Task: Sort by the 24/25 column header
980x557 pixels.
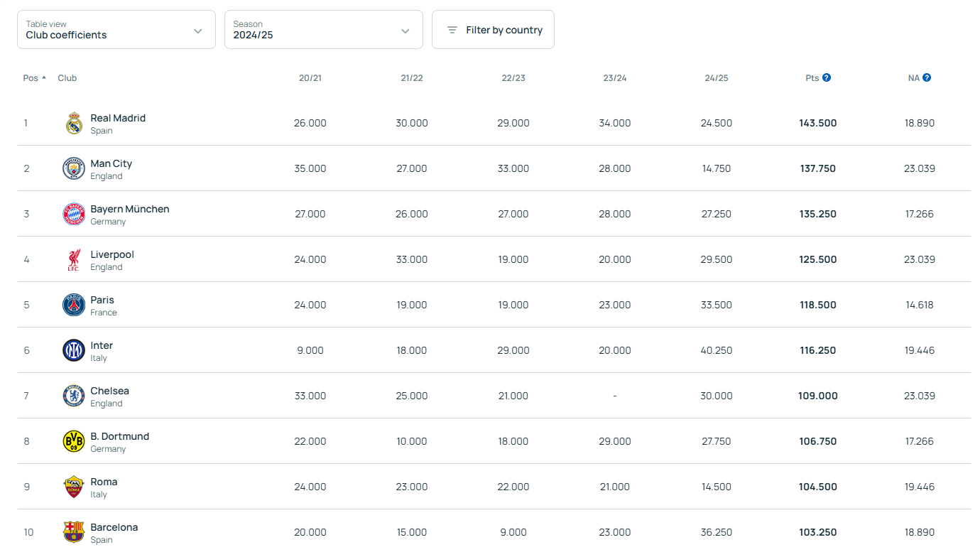Action: coord(717,78)
